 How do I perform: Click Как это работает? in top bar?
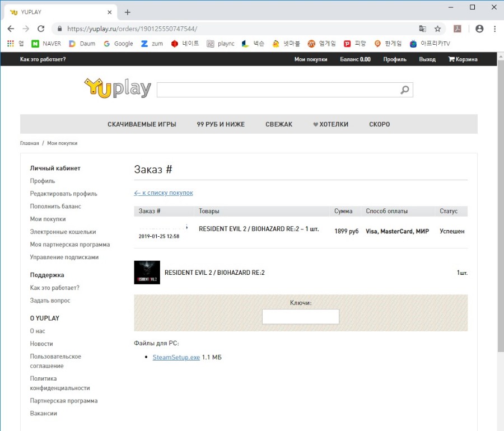pos(43,59)
